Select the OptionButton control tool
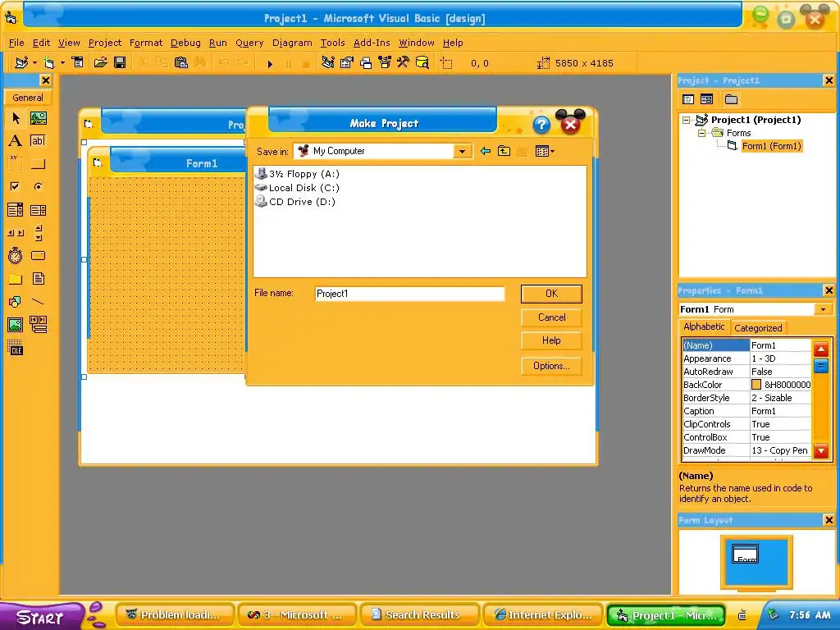The width and height of the screenshot is (840, 630). coord(38,186)
